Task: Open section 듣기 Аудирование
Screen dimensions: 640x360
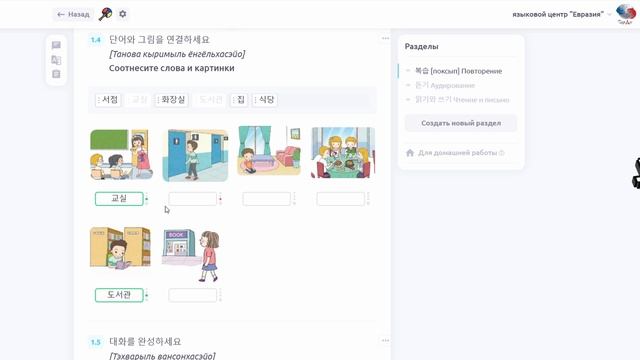Action: [445, 85]
